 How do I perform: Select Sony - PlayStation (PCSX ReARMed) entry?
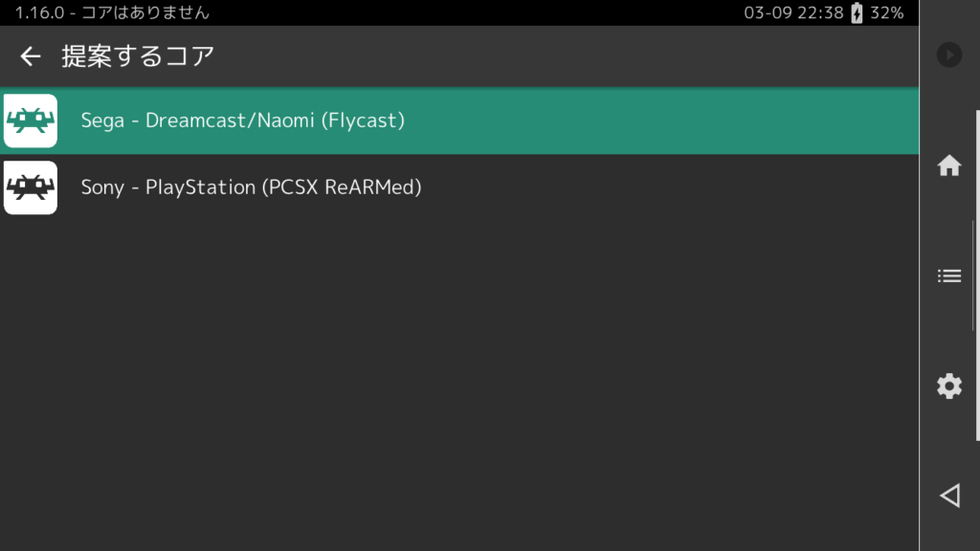(459, 187)
